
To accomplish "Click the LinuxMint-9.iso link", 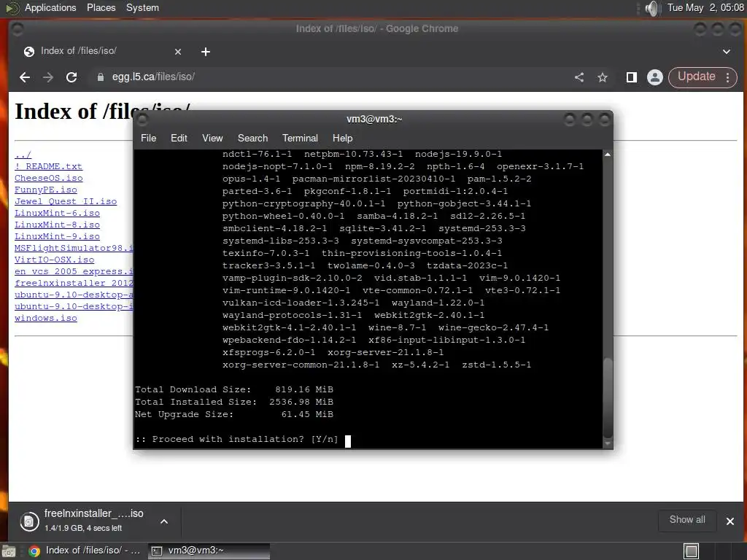I will [57, 236].
